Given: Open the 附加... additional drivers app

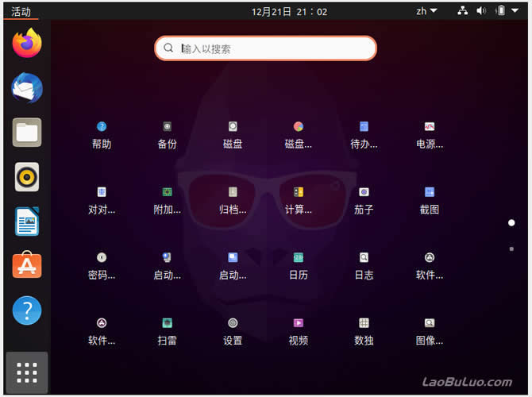Looking at the screenshot, I should [167, 201].
